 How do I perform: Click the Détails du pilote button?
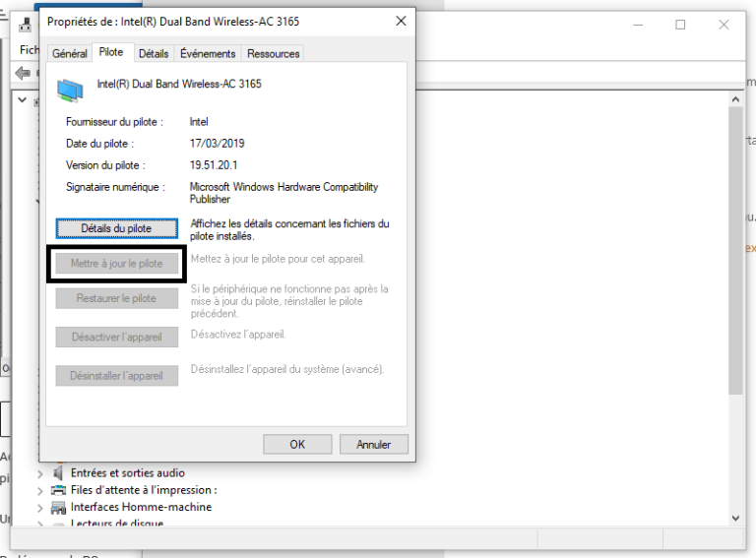point(117,228)
